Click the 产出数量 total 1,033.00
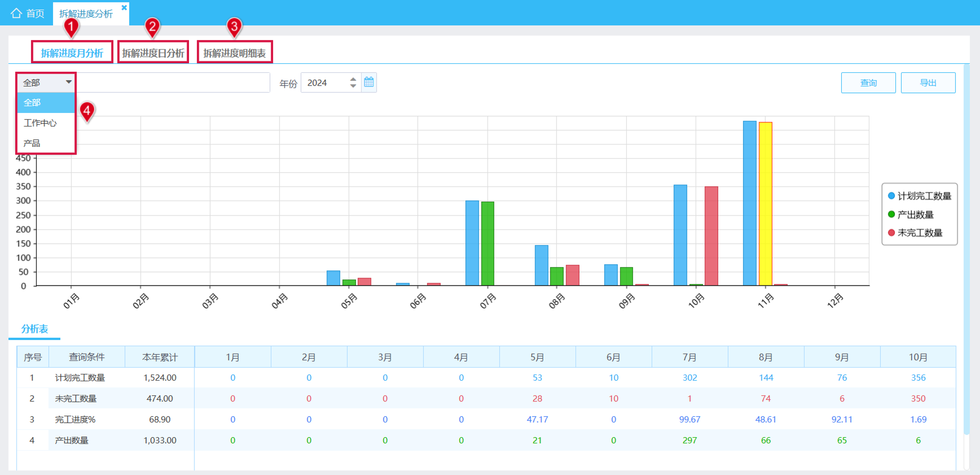This screenshot has width=980, height=475. click(x=160, y=440)
